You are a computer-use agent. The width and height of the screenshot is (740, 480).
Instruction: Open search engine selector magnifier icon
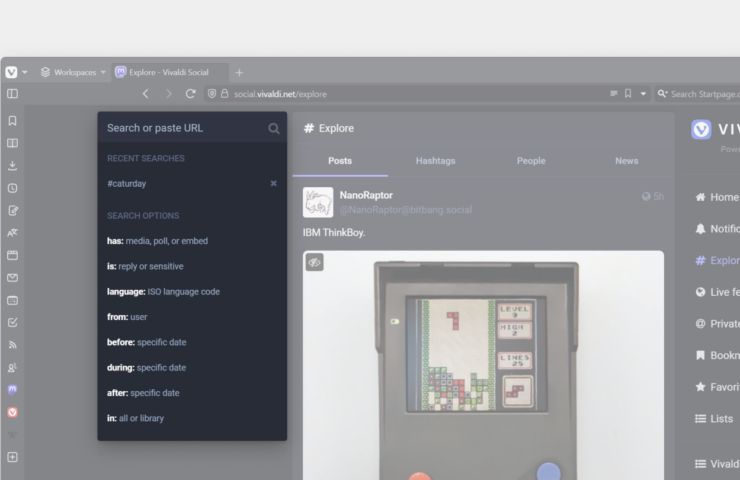663,94
